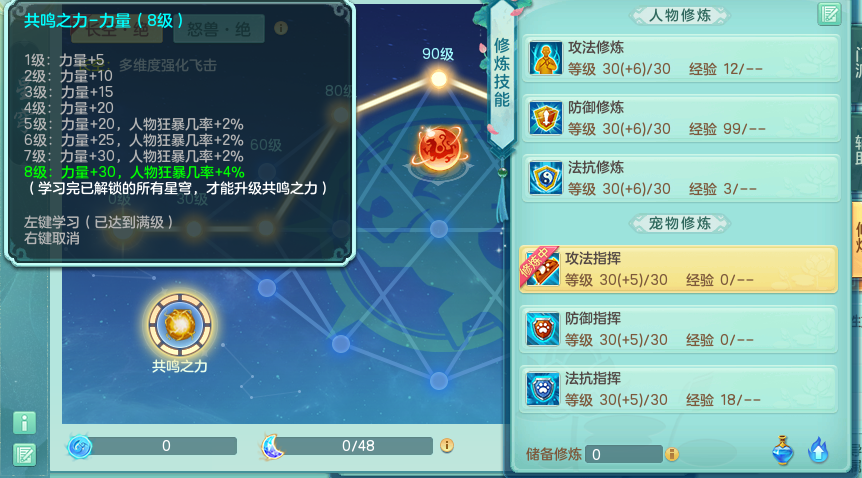Click the 90级 glowing star node

[x=439, y=79]
